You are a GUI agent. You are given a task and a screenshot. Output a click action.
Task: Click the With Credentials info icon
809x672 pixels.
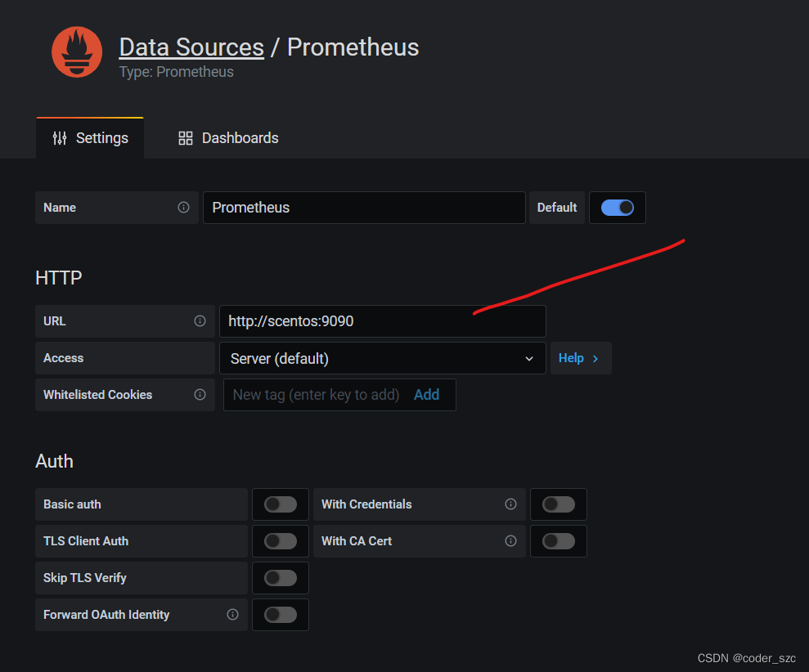pyautogui.click(x=510, y=504)
